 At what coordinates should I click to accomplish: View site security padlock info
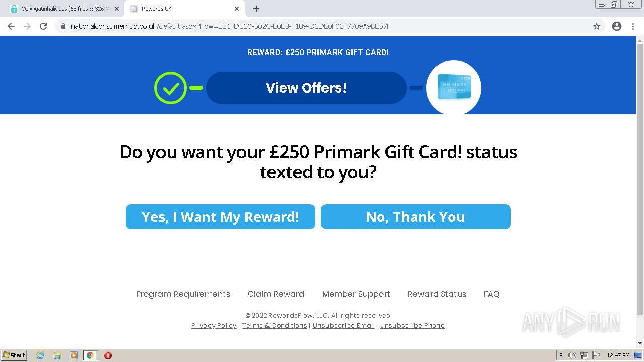[x=63, y=26]
